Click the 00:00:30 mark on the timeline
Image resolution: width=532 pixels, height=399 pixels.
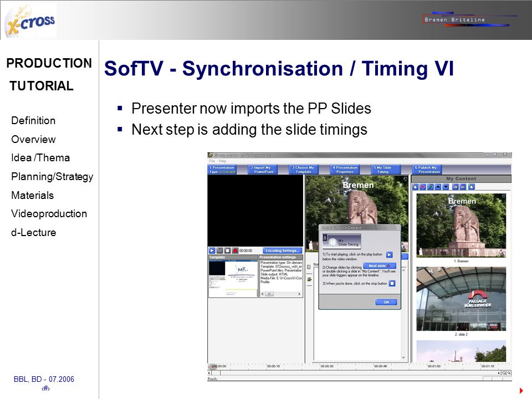click(327, 366)
